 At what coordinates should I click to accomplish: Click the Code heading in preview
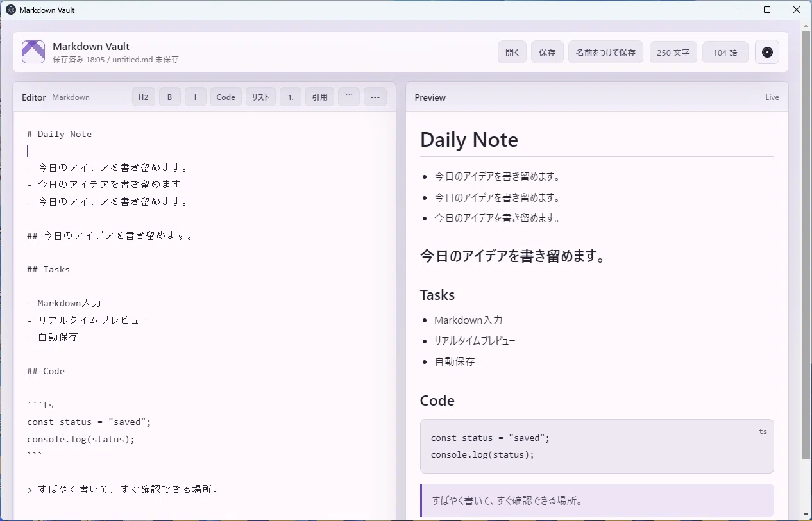coord(437,401)
